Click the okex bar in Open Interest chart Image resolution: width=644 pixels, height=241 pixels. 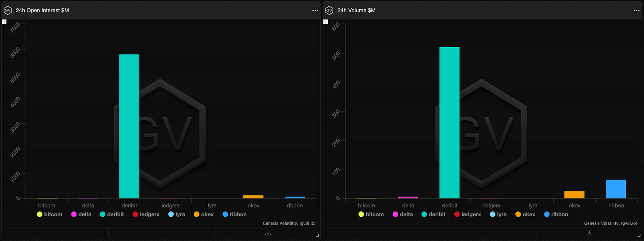pos(253,197)
